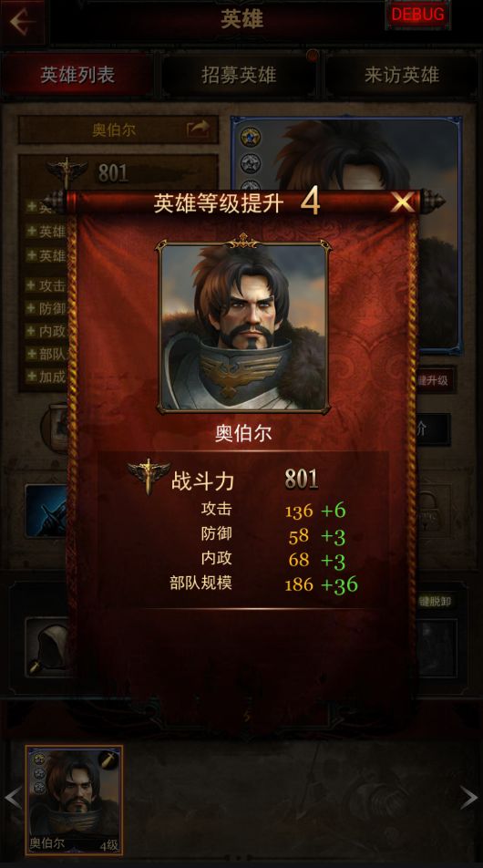Tap the hooded cloak equipment slot
This screenshot has width=483, height=868.
(x=47, y=647)
